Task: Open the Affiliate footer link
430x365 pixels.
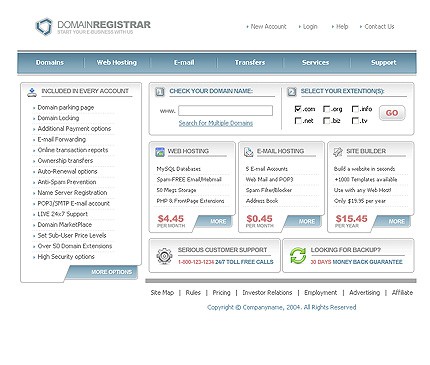Action: pos(402,292)
